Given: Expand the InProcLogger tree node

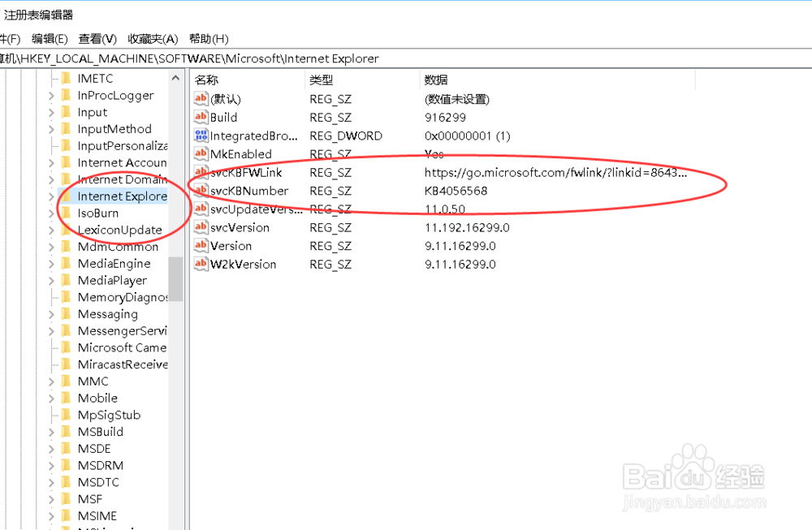Looking at the screenshot, I should pos(50,96).
